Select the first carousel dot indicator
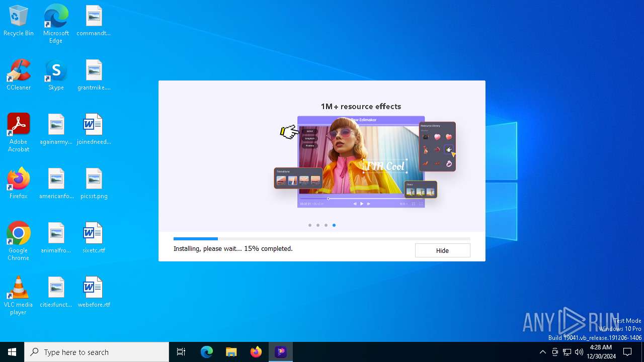The height and width of the screenshot is (362, 644). [310, 225]
